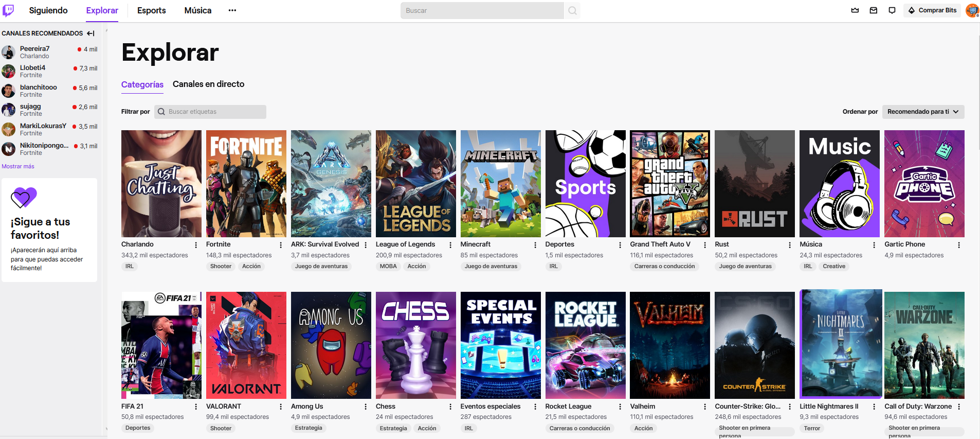980x439 pixels.
Task: Open options menu for Grand Theft Auto V
Action: point(705,245)
